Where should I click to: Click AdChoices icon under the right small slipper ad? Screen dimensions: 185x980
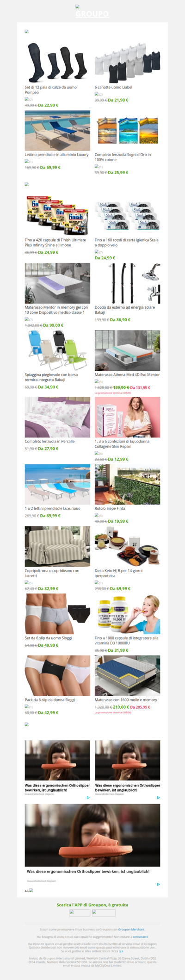click(158, 798)
